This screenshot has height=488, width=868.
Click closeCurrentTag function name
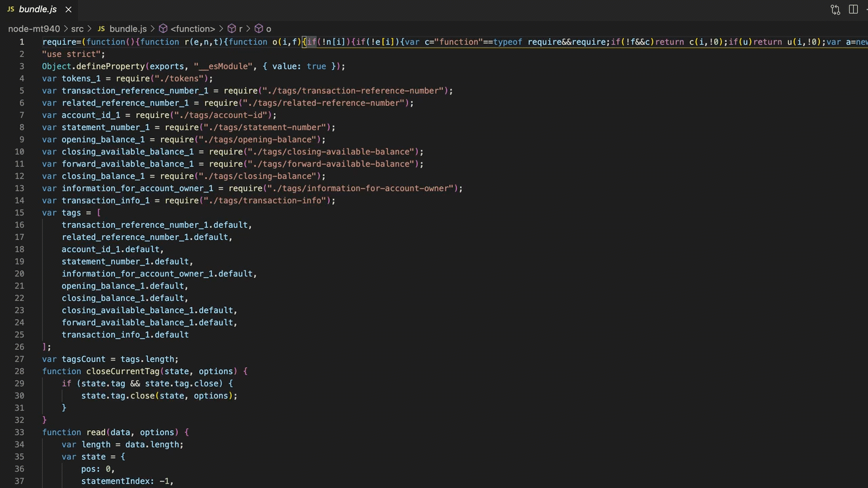(x=123, y=371)
